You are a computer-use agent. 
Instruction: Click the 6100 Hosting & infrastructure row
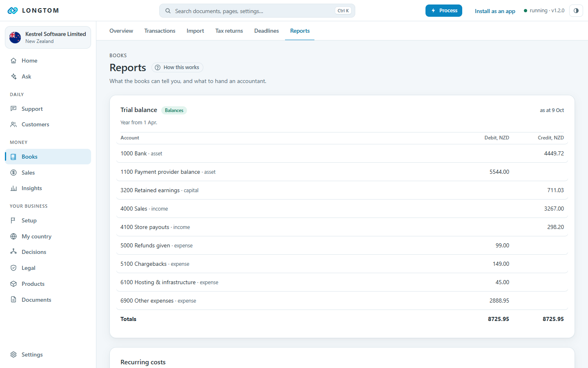342,282
